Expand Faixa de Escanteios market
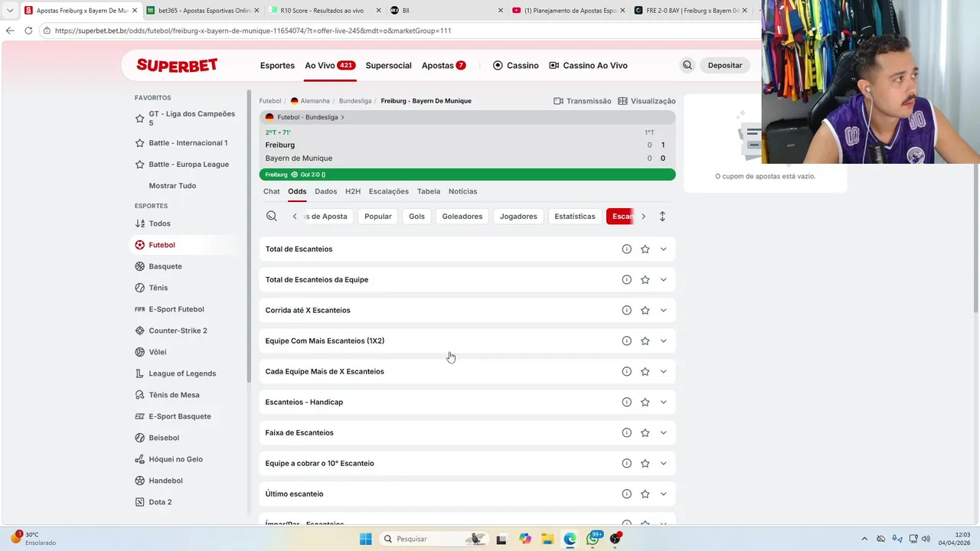Image resolution: width=980 pixels, height=551 pixels. tap(663, 432)
